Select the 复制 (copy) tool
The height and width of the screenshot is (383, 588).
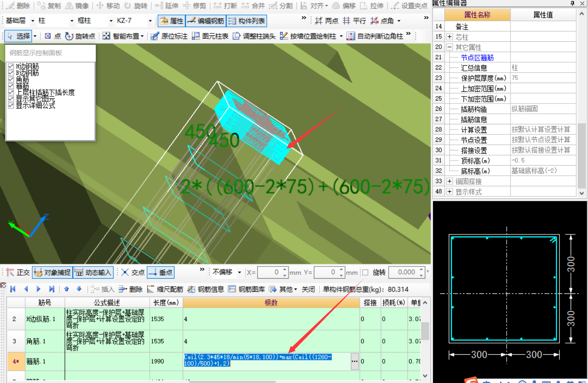(x=49, y=6)
